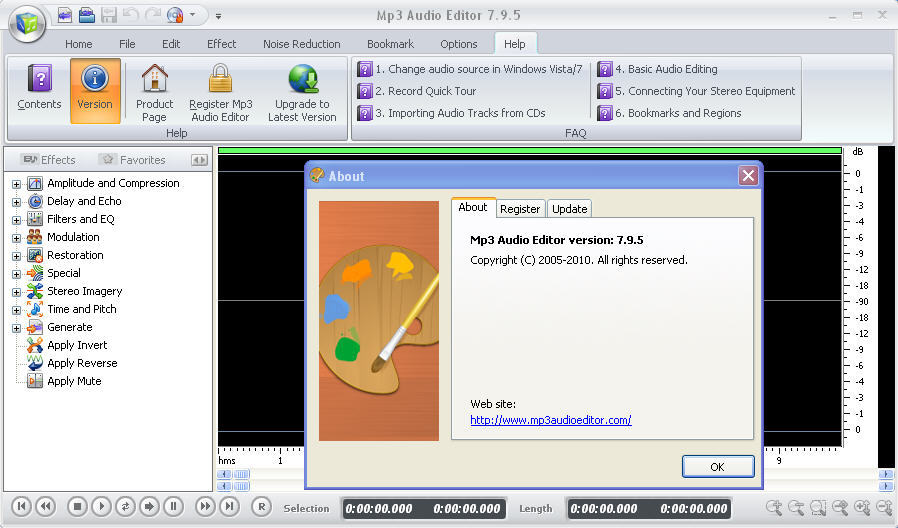Click the Amplitude and Compression icon

click(x=35, y=183)
